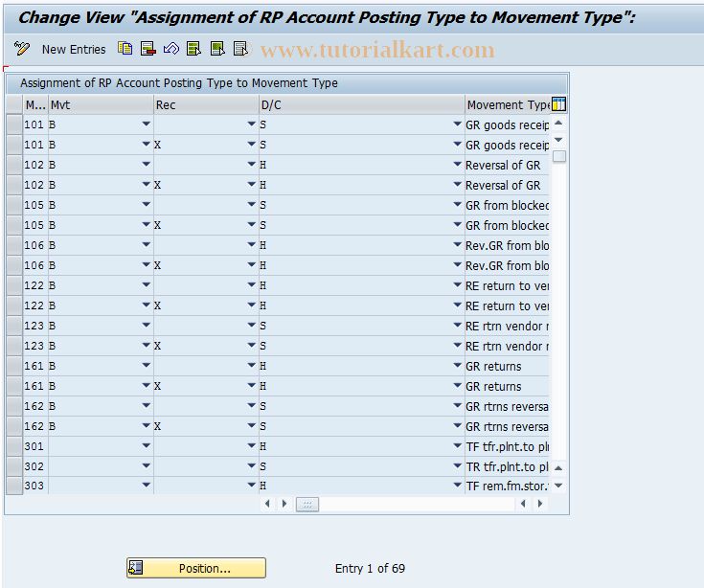The width and height of the screenshot is (704, 588).
Task: Open Mvt dropdown in row 301
Action: click(146, 445)
